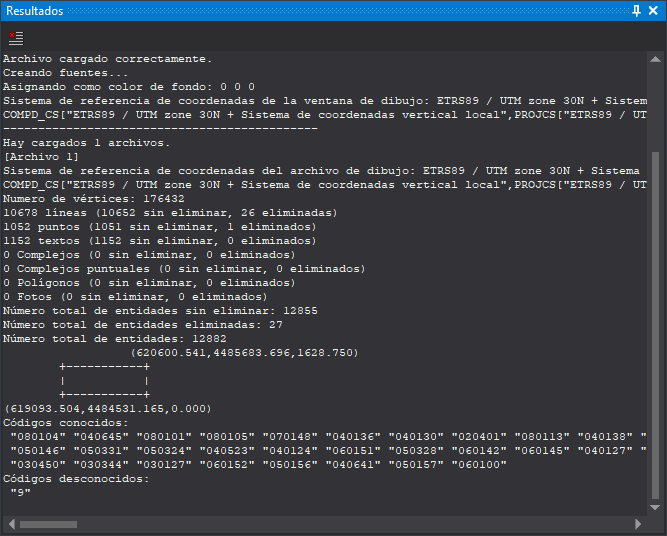This screenshot has width=667, height=536.
Task: Click line 'Archivo cargado correctamente.'
Action: pos(107,59)
